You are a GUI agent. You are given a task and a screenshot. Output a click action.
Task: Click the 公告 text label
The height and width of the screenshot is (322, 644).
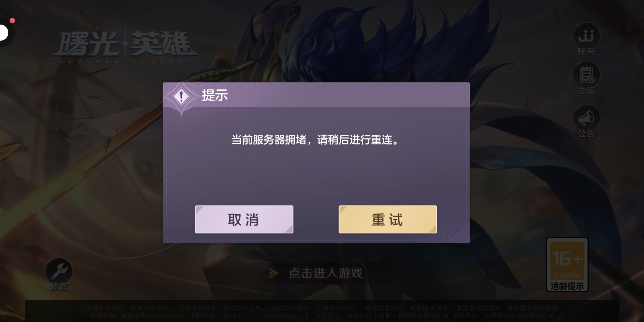(x=586, y=134)
